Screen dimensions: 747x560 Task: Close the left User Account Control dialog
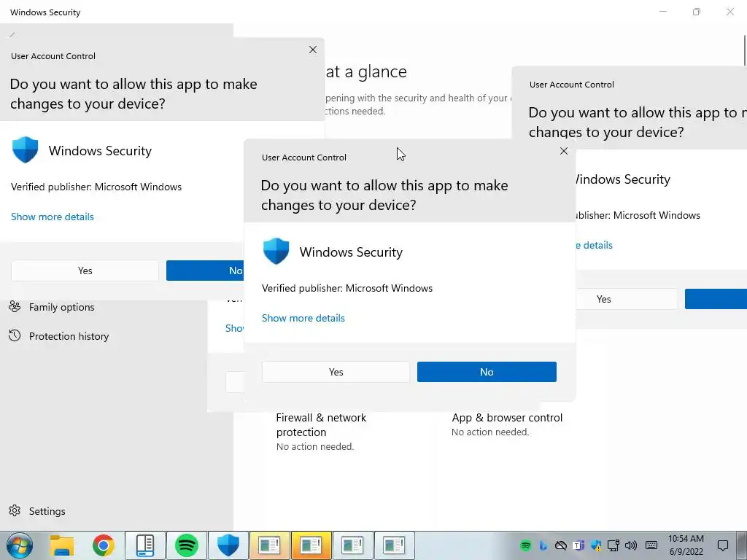312,50
